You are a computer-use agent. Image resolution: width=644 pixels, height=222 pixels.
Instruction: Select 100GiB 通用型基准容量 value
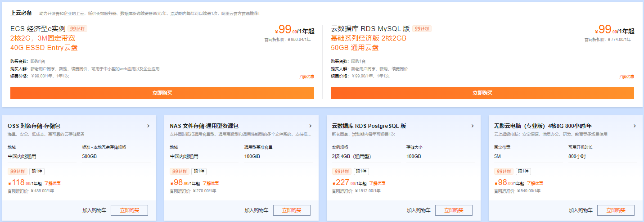pos(252,156)
